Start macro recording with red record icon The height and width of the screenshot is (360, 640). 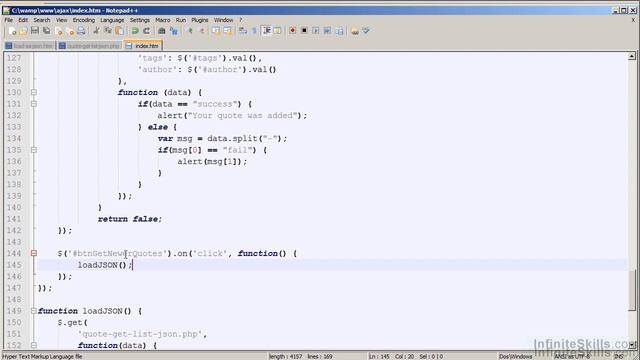tap(292, 31)
